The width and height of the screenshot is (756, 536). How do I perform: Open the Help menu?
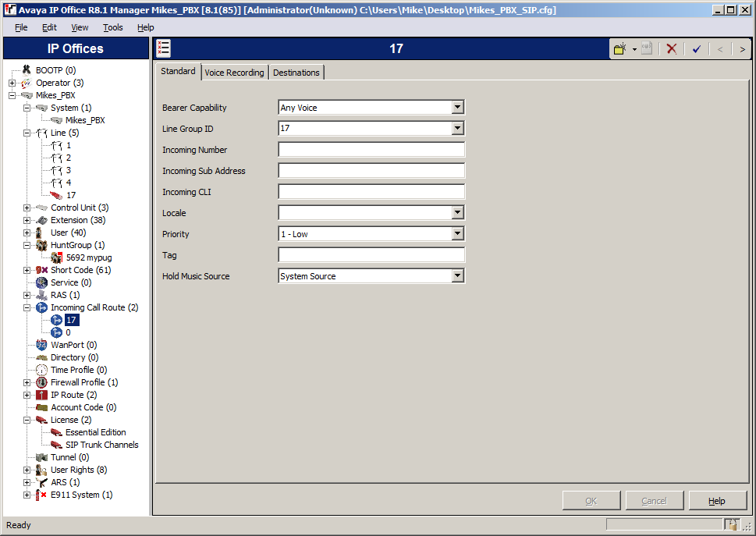(146, 27)
